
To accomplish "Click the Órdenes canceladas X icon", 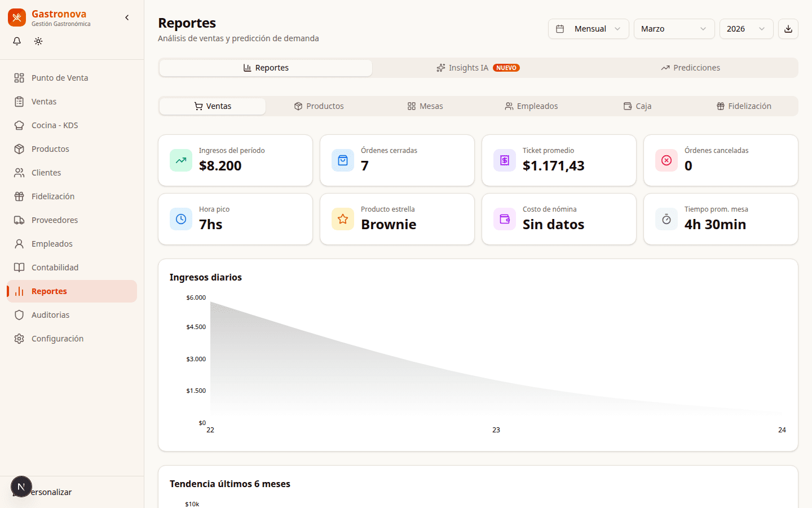I will coord(667,160).
